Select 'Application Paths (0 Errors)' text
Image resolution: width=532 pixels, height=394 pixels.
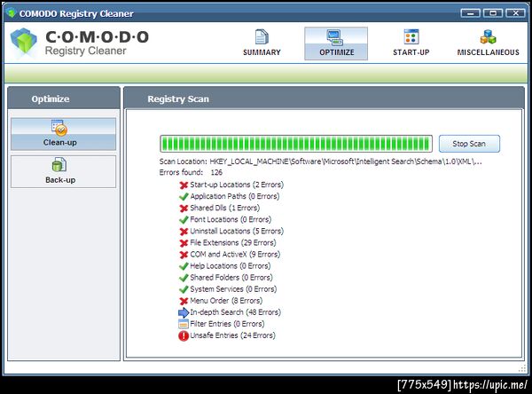point(235,196)
